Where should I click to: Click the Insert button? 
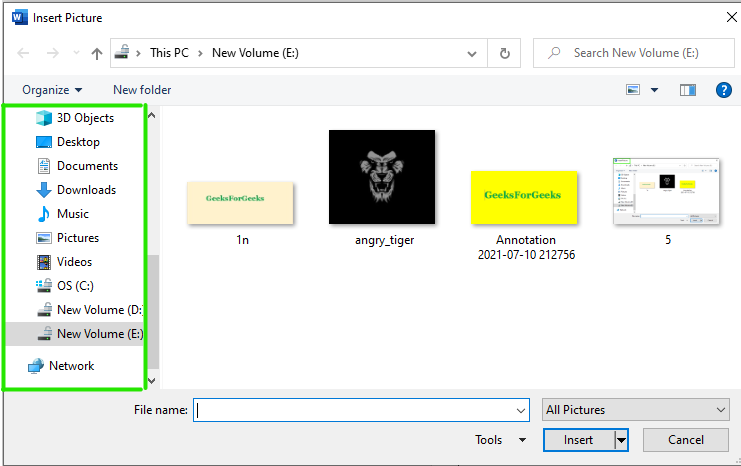pos(578,440)
